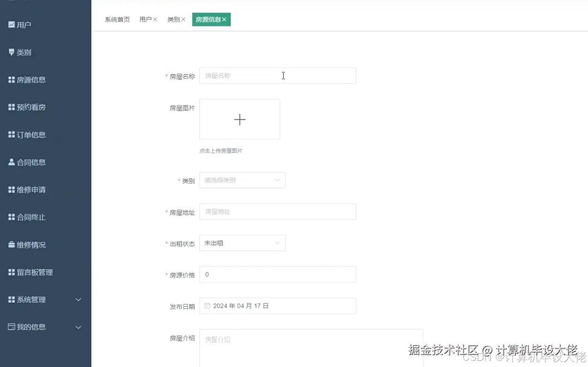Open 维修申请 using its sidebar icon
This screenshot has height=367, width=588.
pos(10,190)
